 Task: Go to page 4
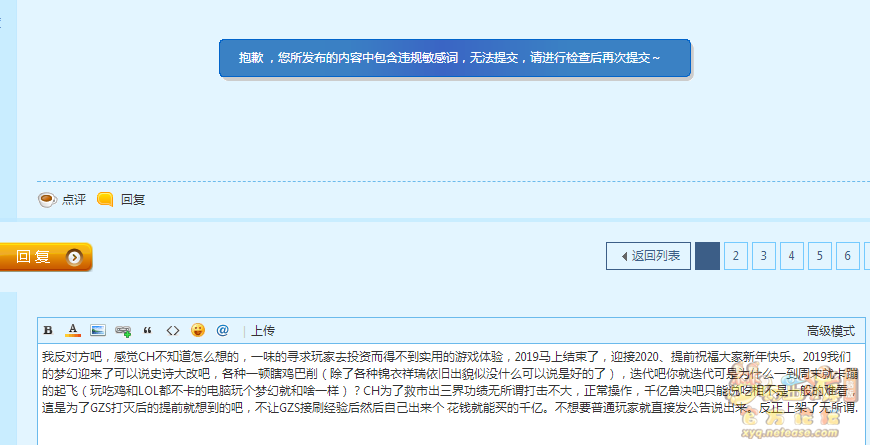point(791,256)
